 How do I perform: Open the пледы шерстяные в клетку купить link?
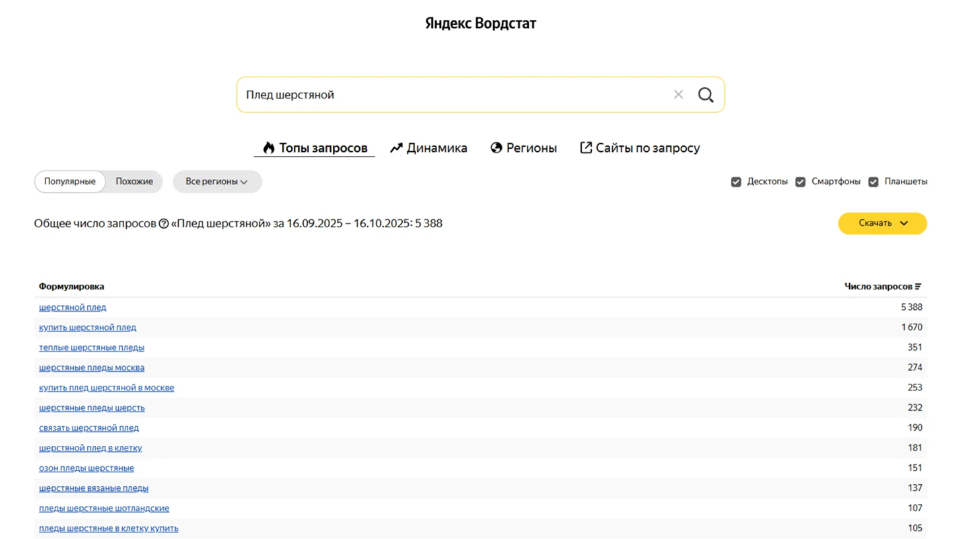[x=109, y=528]
